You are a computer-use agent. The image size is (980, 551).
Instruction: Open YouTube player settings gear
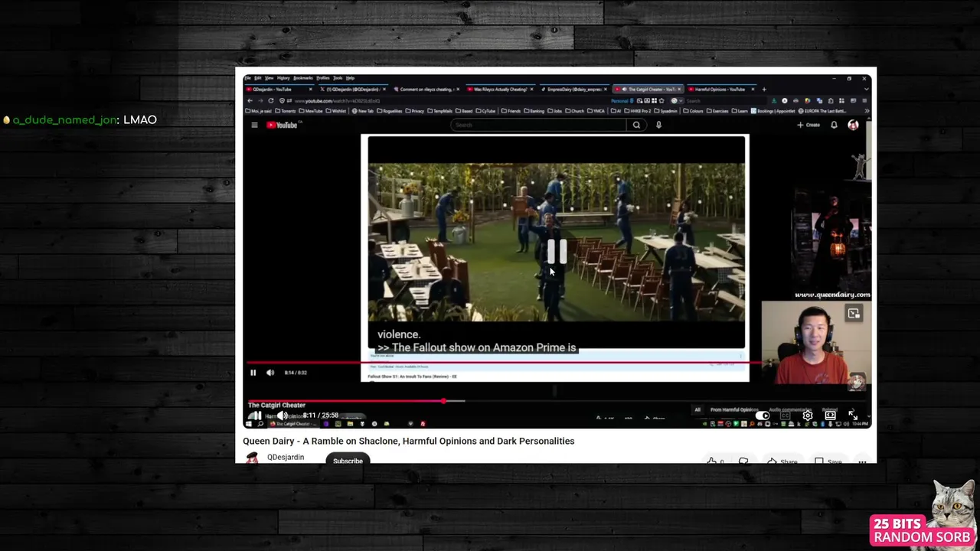808,416
